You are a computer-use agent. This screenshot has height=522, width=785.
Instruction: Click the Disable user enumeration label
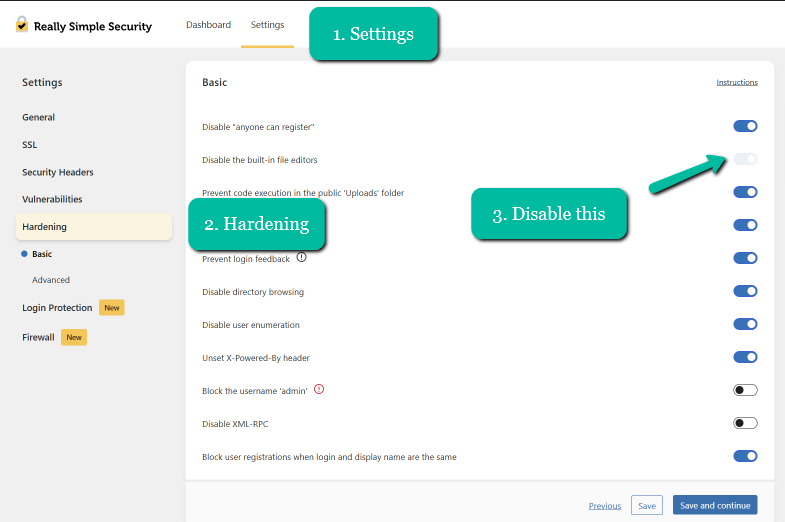click(x=251, y=325)
